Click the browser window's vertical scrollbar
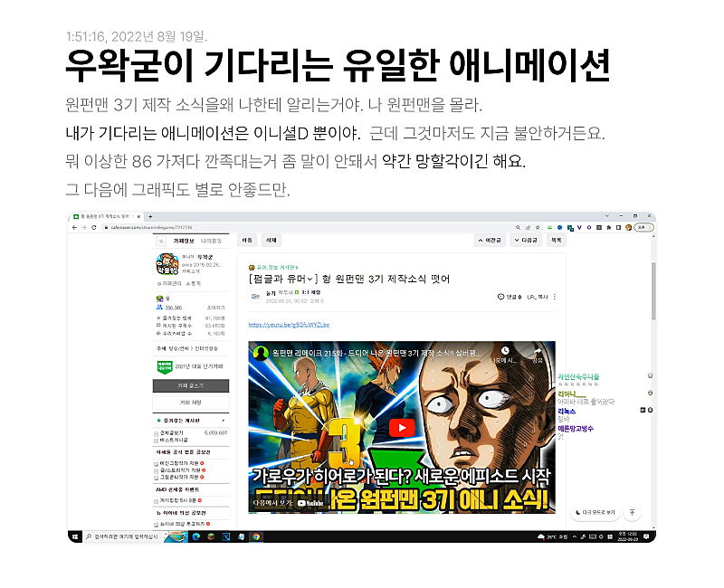 tap(653, 290)
